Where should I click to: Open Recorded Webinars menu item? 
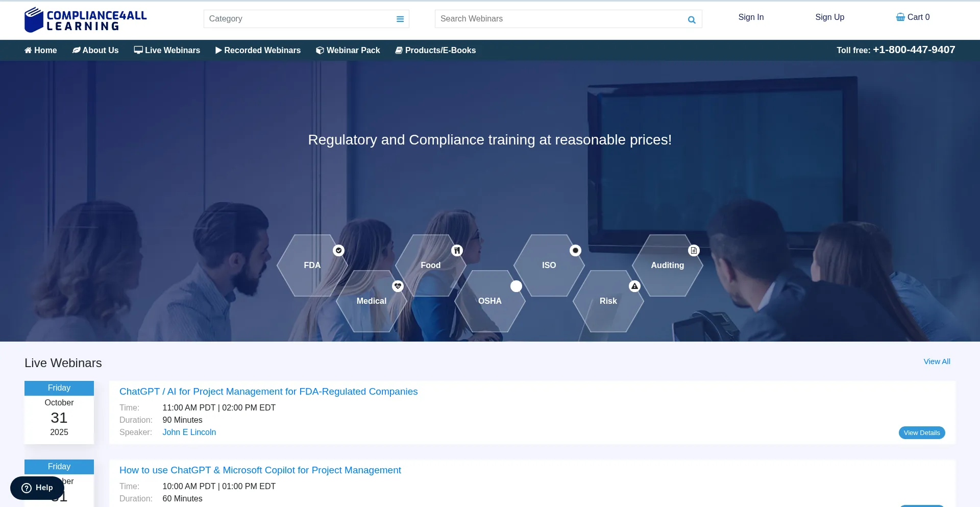pos(258,51)
